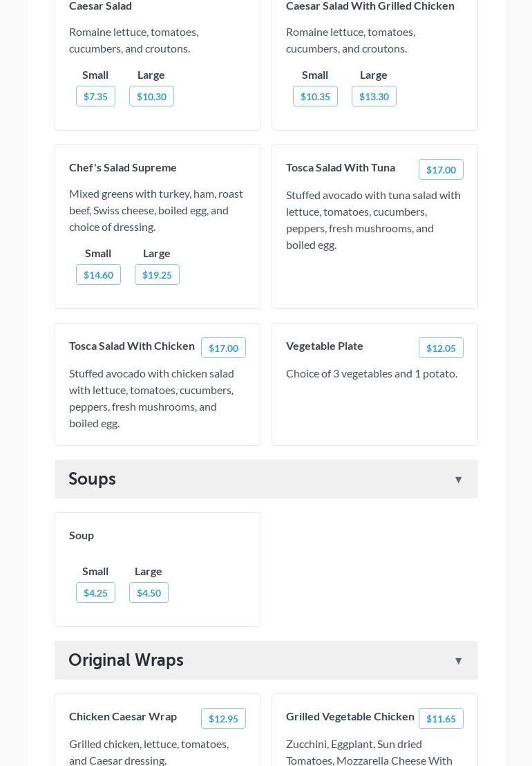Click the Soups section header
Image resolution: width=532 pixels, height=766 pixels.
tap(93, 479)
